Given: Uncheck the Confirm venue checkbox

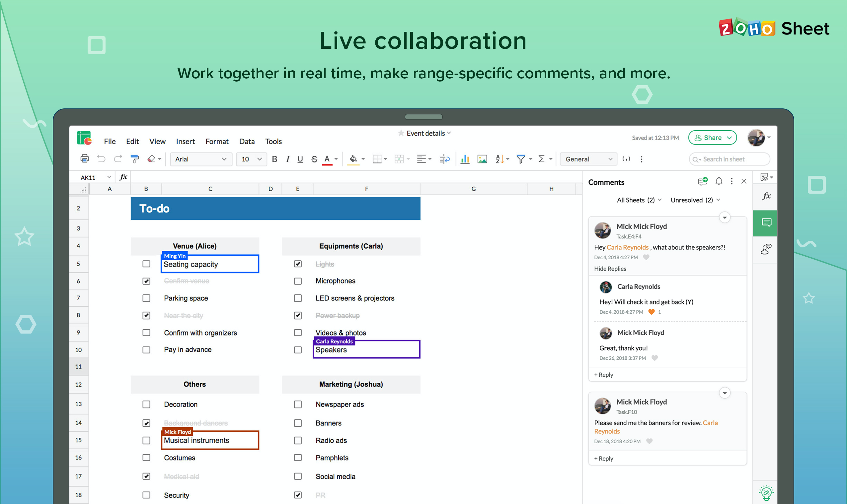Looking at the screenshot, I should pos(146,281).
